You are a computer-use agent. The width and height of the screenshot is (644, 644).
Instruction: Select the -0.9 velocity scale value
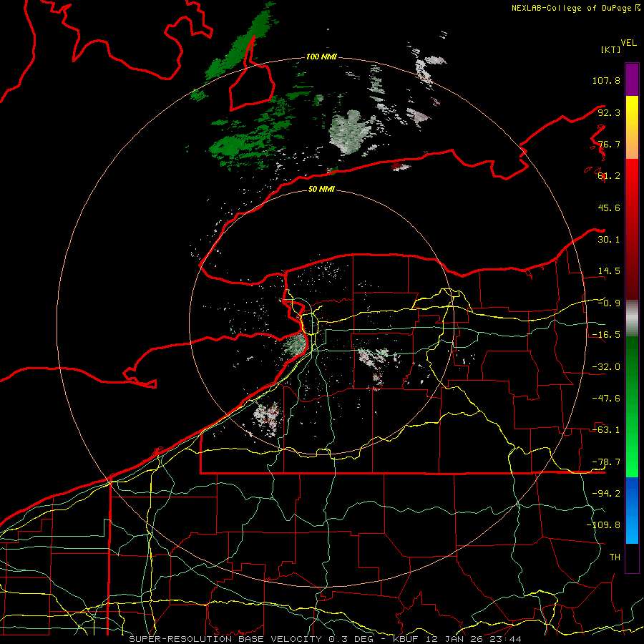point(609,303)
